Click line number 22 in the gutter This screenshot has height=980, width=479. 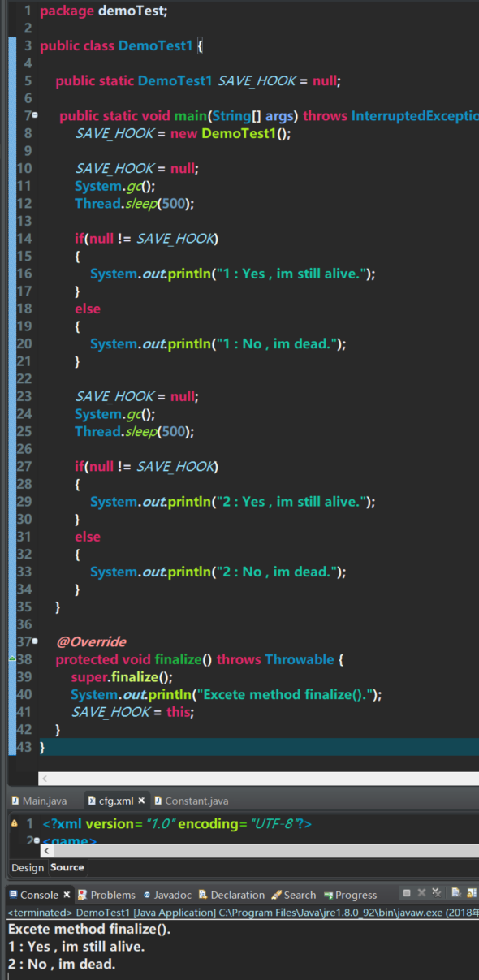click(x=24, y=378)
